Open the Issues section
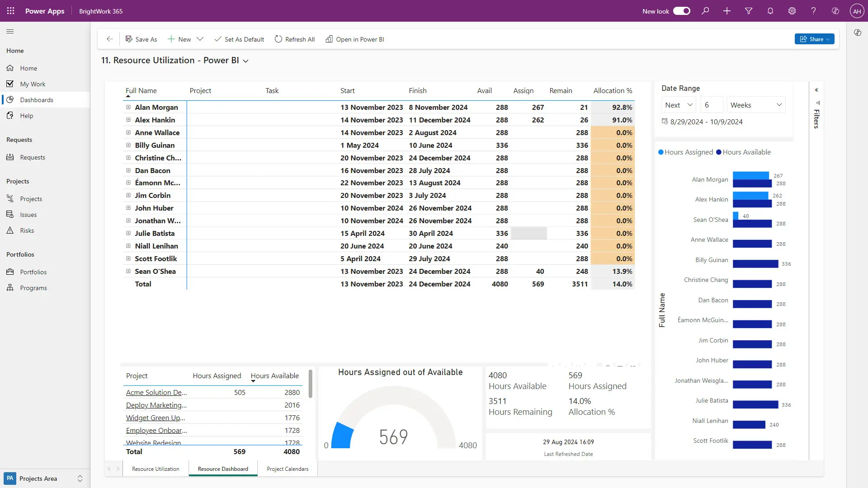The height and width of the screenshot is (488, 868). coord(28,214)
